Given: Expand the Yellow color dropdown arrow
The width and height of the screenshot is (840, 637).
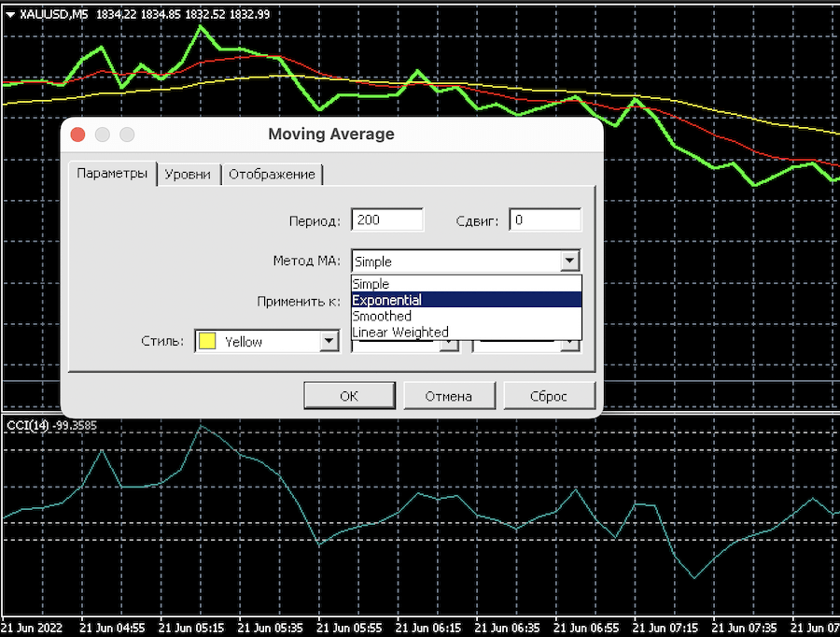Looking at the screenshot, I should 329,342.
